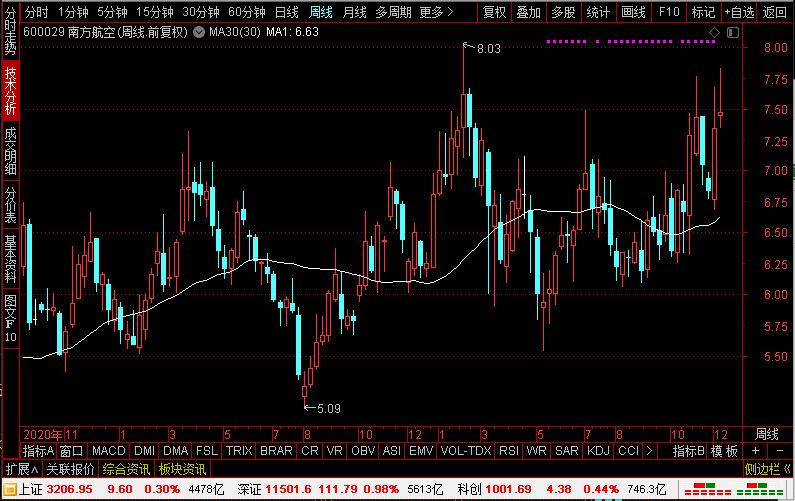Switch to 日线 daily chart
The height and width of the screenshot is (501, 795).
click(x=286, y=12)
